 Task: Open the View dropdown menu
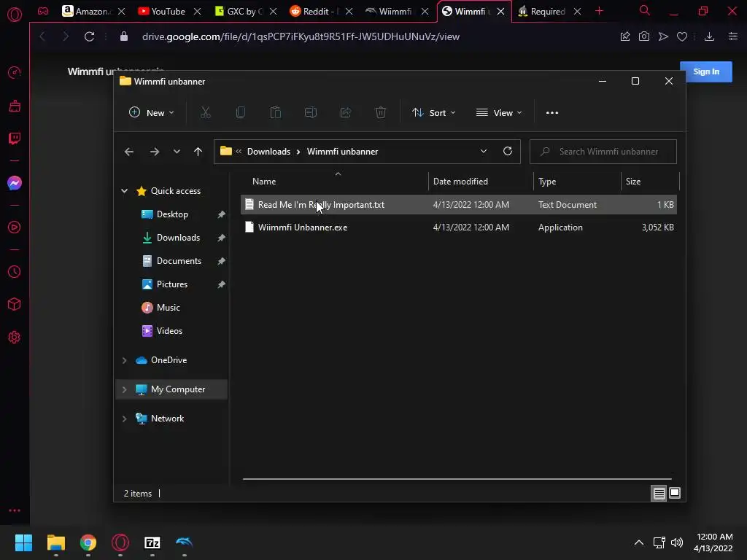coord(499,112)
